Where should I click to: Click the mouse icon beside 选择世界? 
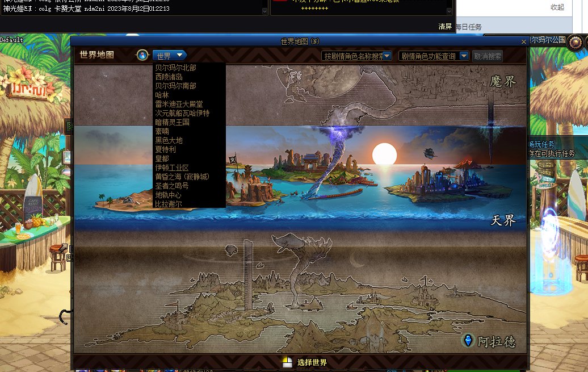pyautogui.click(x=287, y=362)
